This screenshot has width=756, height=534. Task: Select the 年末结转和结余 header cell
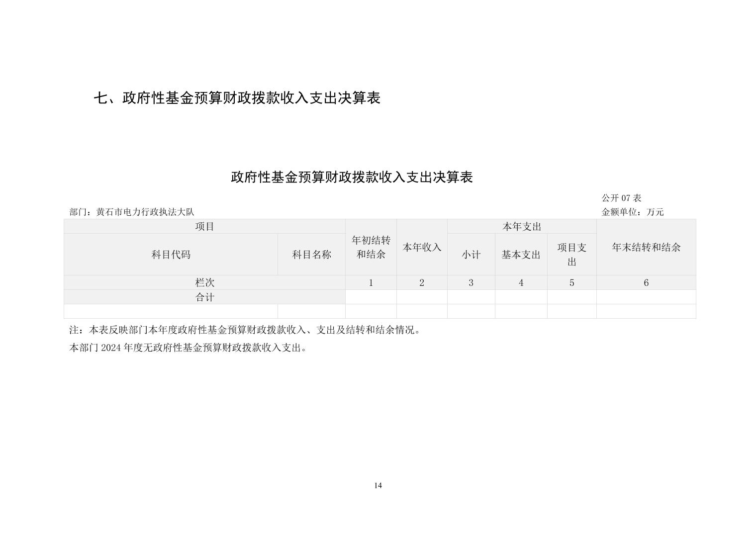(646, 247)
